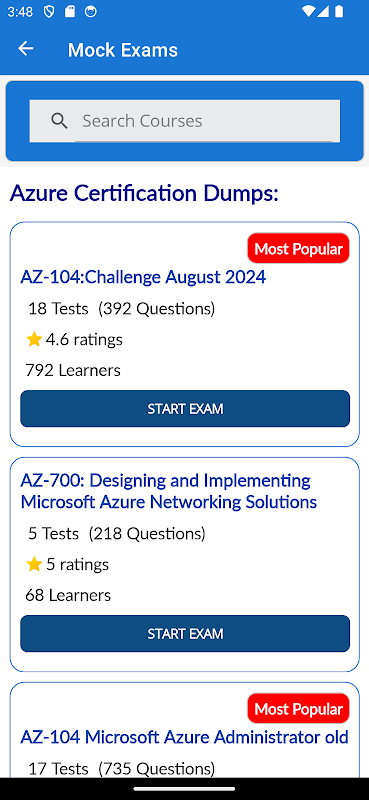Focus the Search Courses field
Viewport: 369px width, 800px height.
click(x=185, y=121)
